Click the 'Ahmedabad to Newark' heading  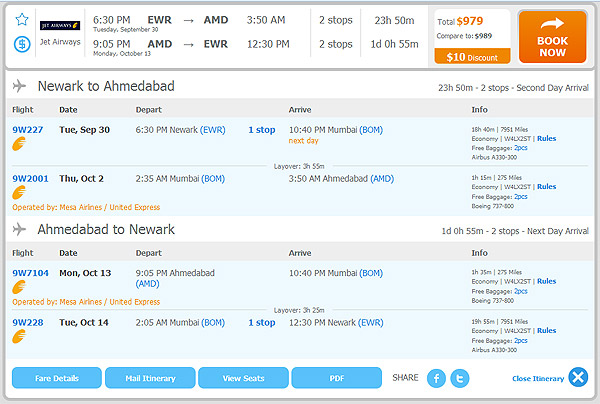tap(106, 230)
